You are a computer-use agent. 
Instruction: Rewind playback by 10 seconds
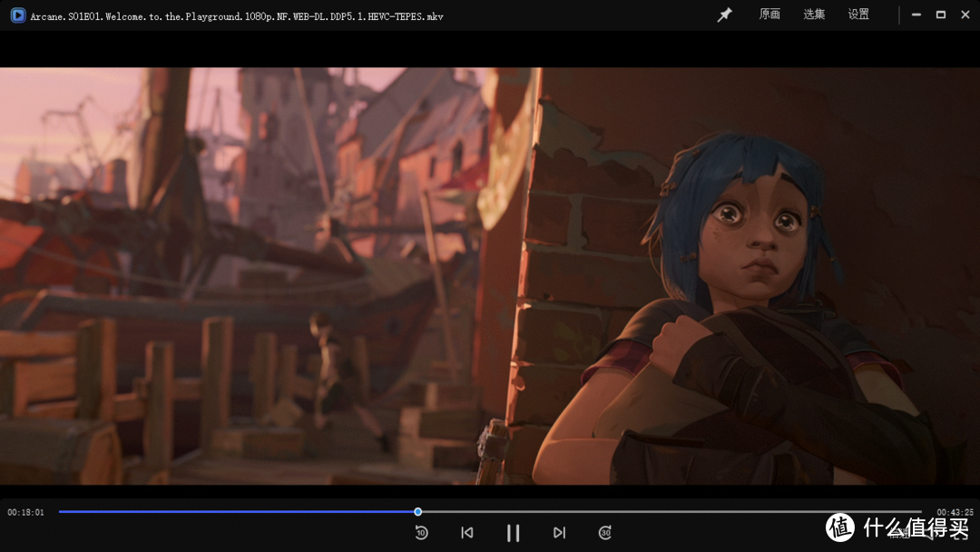pyautogui.click(x=421, y=533)
